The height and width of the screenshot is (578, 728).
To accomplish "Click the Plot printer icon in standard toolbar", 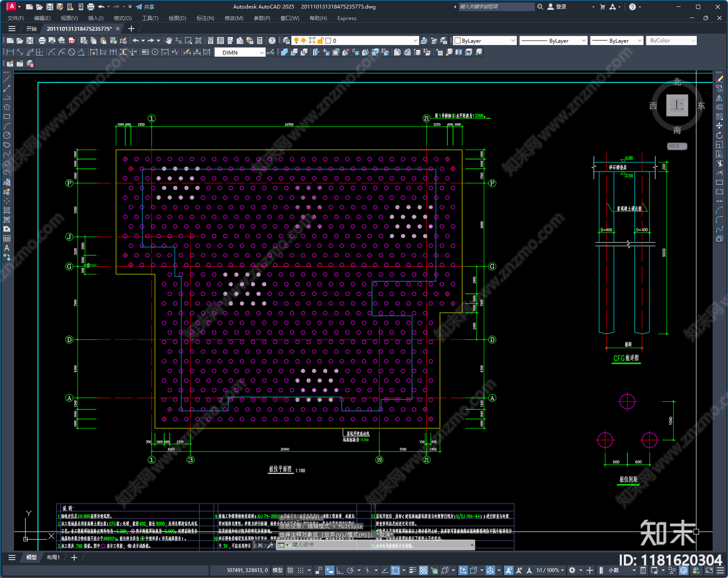I will pyautogui.click(x=42, y=41).
